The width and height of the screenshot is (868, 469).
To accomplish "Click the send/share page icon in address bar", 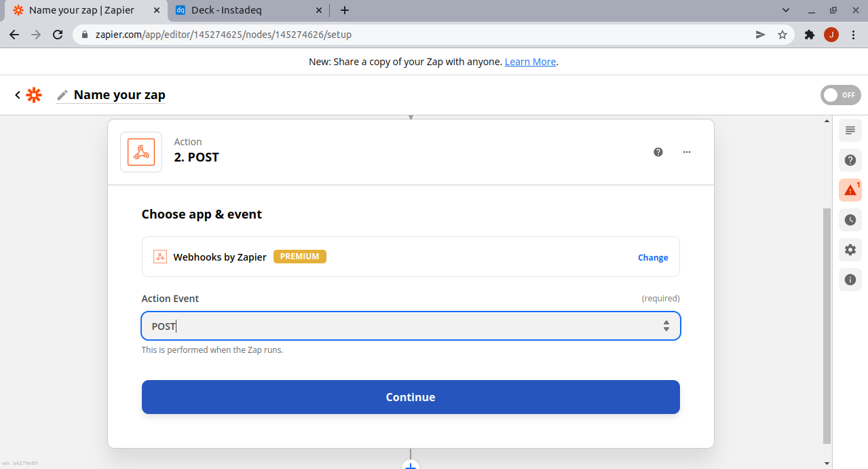I will tap(761, 35).
